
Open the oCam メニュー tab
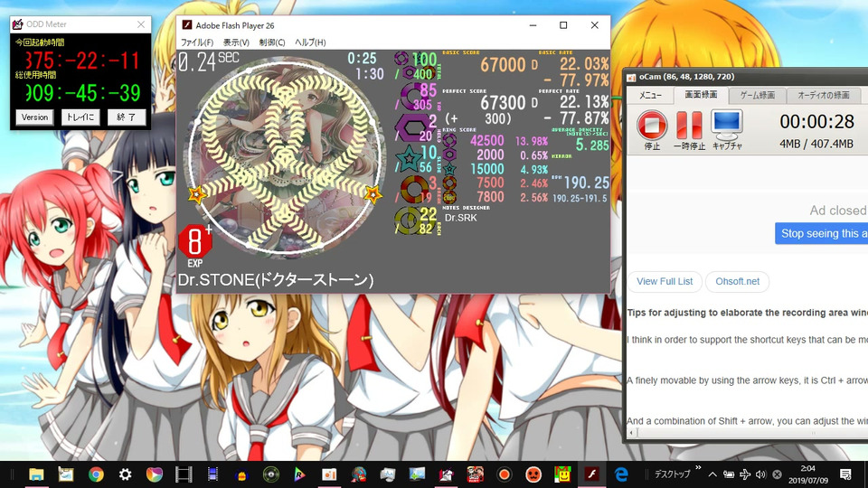point(650,95)
